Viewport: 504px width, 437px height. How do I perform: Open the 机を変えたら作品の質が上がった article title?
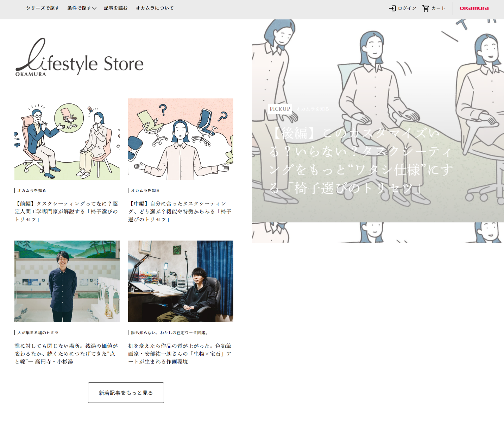pos(180,354)
